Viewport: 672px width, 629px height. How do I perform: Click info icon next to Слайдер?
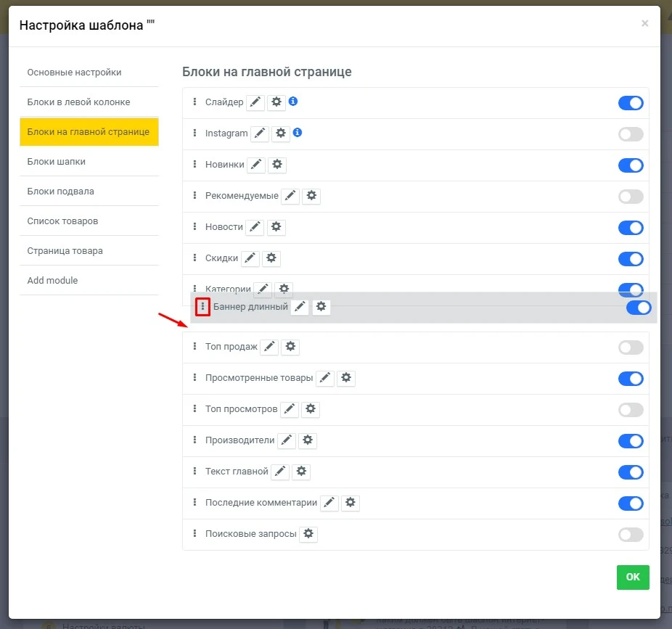pyautogui.click(x=294, y=102)
